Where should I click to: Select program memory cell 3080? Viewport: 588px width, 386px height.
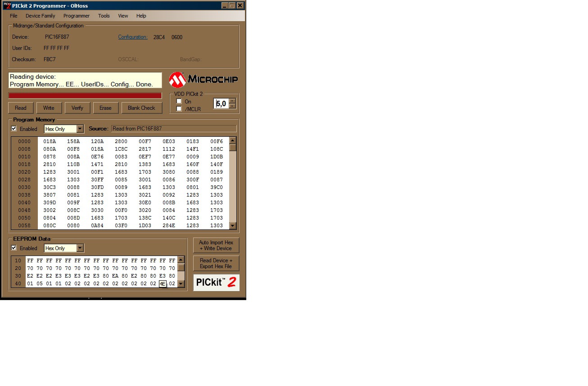(169, 172)
